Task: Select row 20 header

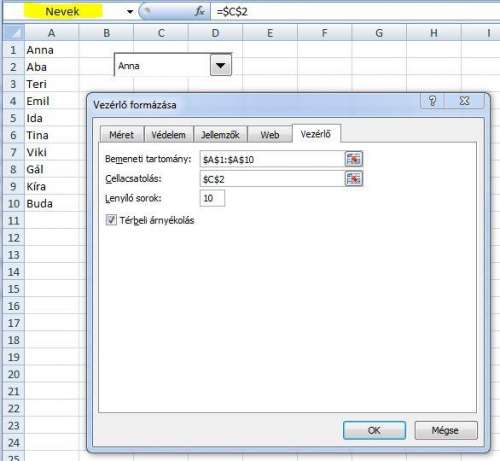Action: coord(13,374)
